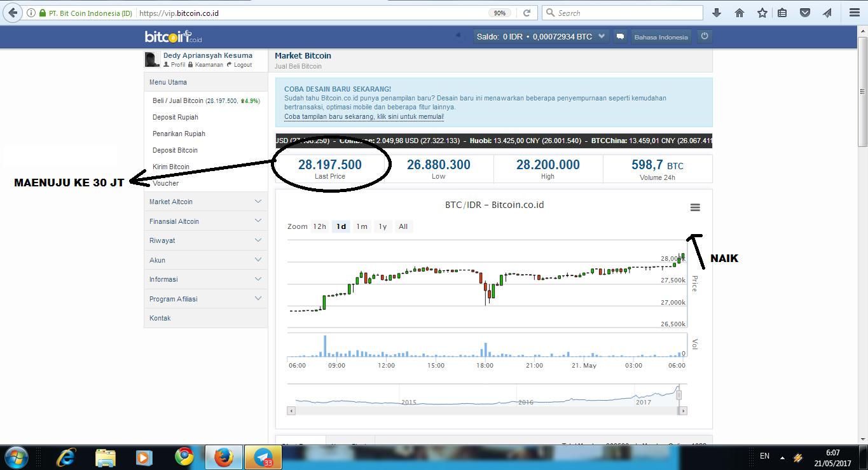
Task: Open the Windows Start button
Action: 15,457
